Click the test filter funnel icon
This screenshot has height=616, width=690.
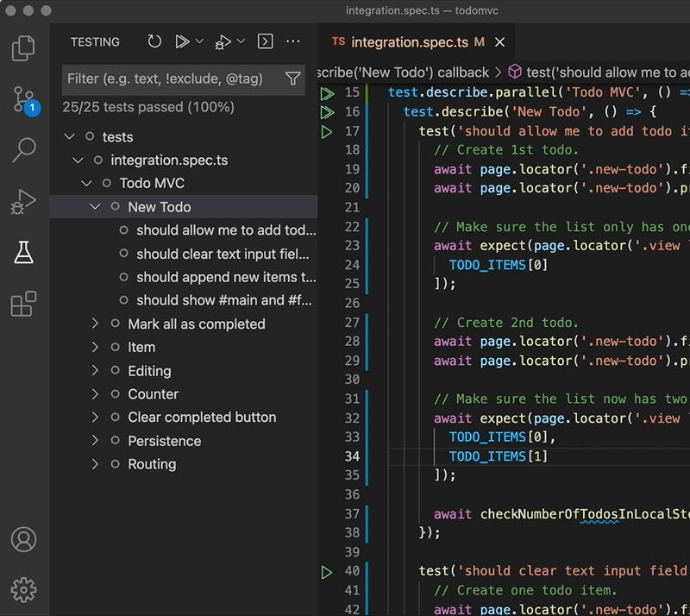[293, 79]
